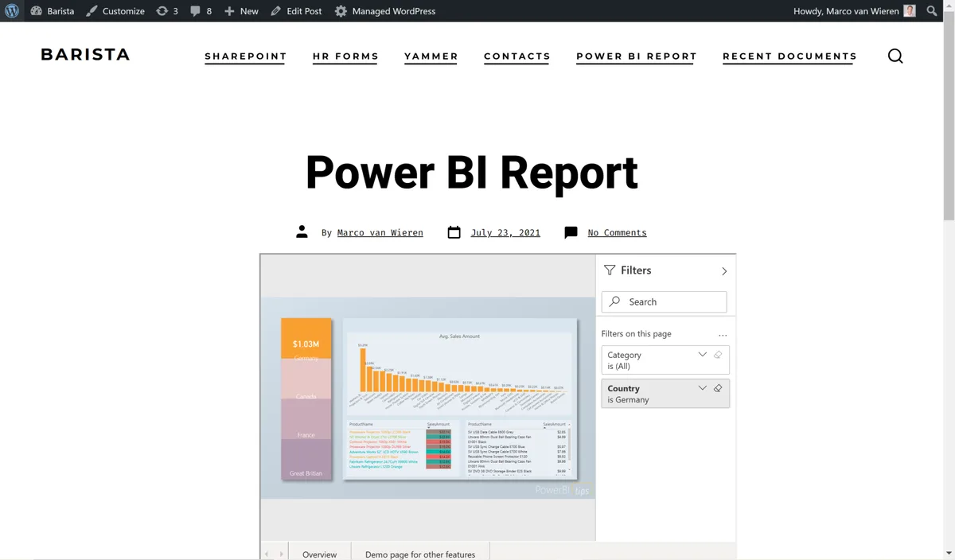The height and width of the screenshot is (560, 955).
Task: Open Customize in the admin bar
Action: tap(115, 11)
